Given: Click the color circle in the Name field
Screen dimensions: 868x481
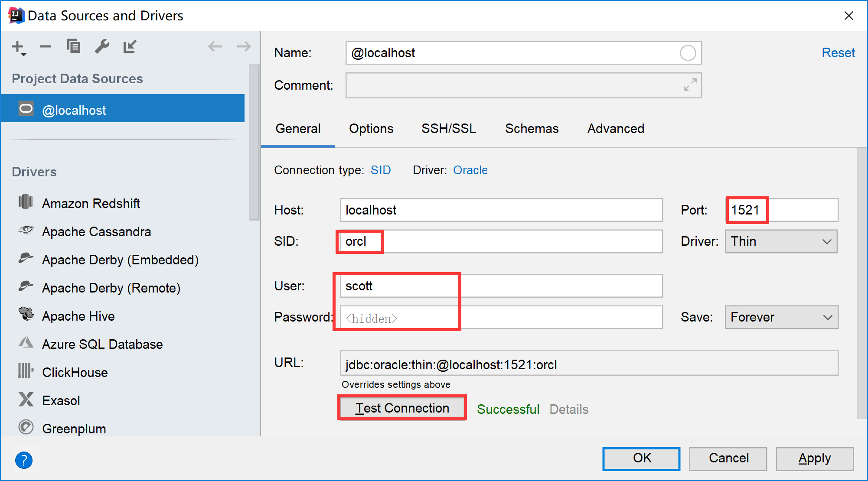Looking at the screenshot, I should 688,53.
